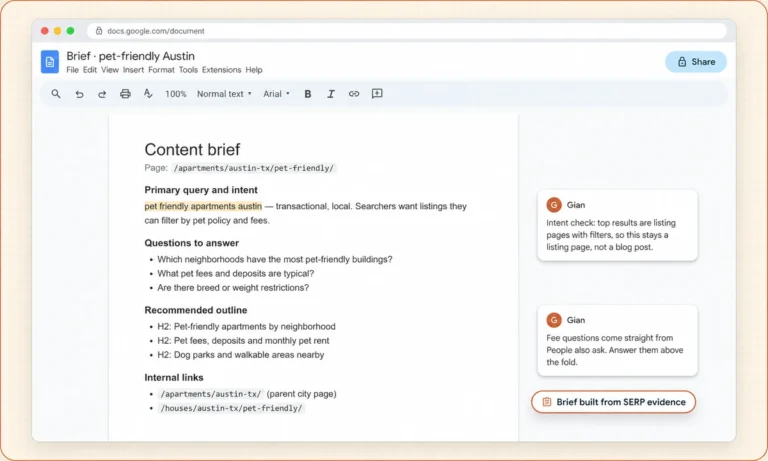Minimize the window with the yellow button
This screenshot has height=461, width=768.
click(57, 31)
